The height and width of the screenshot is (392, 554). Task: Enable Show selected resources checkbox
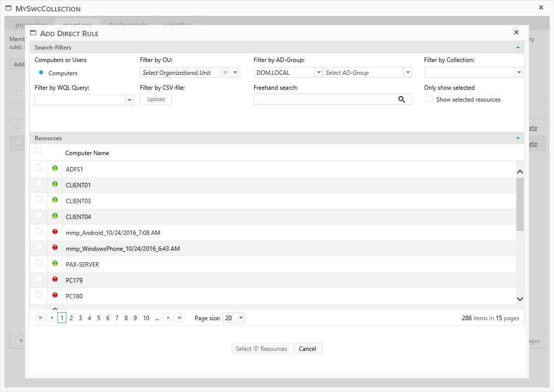430,100
